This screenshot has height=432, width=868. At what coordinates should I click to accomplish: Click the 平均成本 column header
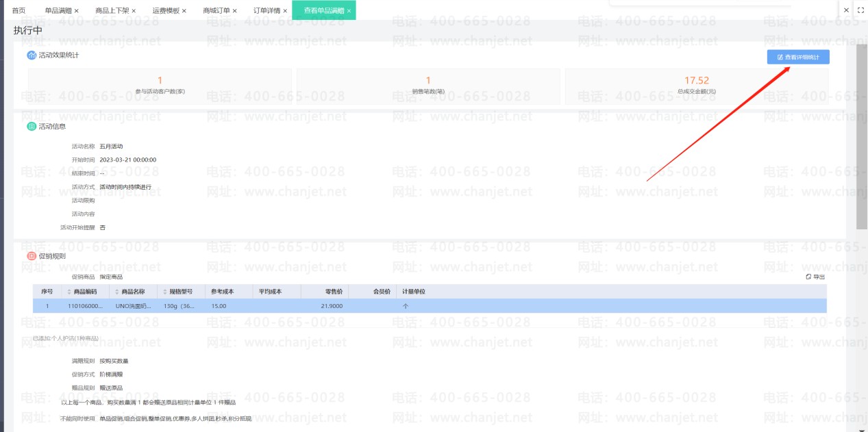277,292
